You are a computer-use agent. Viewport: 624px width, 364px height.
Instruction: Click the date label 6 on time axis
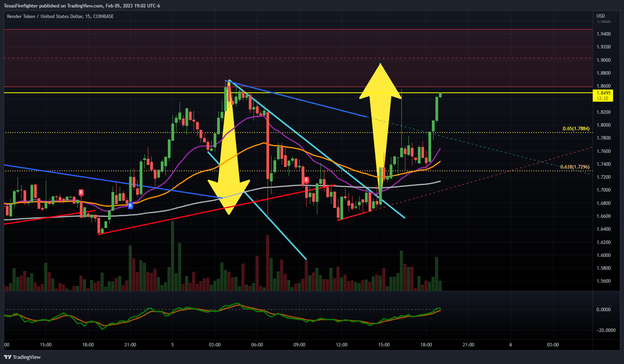tap(511, 345)
